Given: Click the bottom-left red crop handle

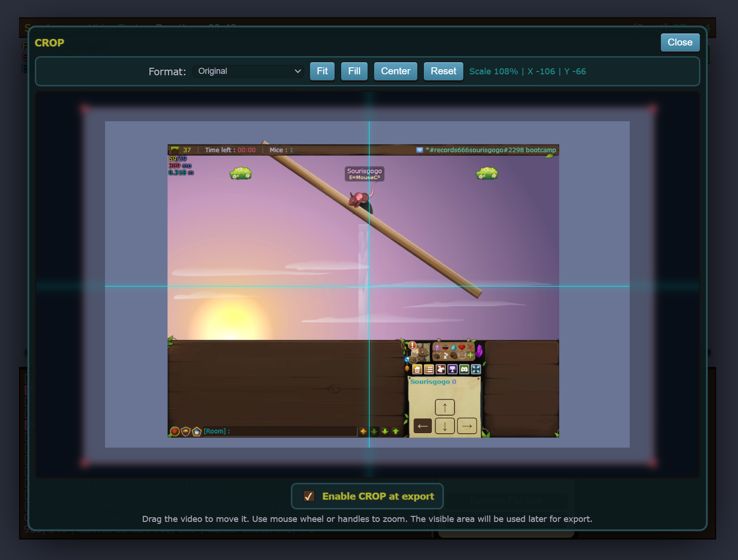Looking at the screenshot, I should click(x=85, y=462).
